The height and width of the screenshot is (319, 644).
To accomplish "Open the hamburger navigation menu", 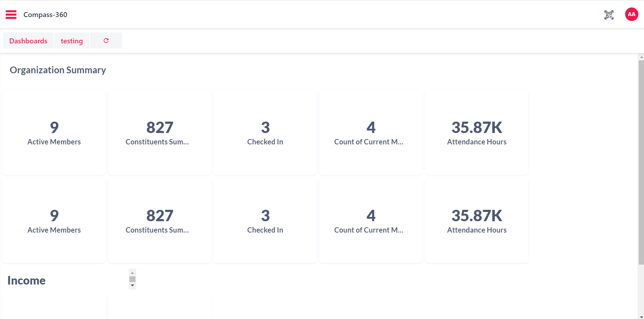I will 11,15.
